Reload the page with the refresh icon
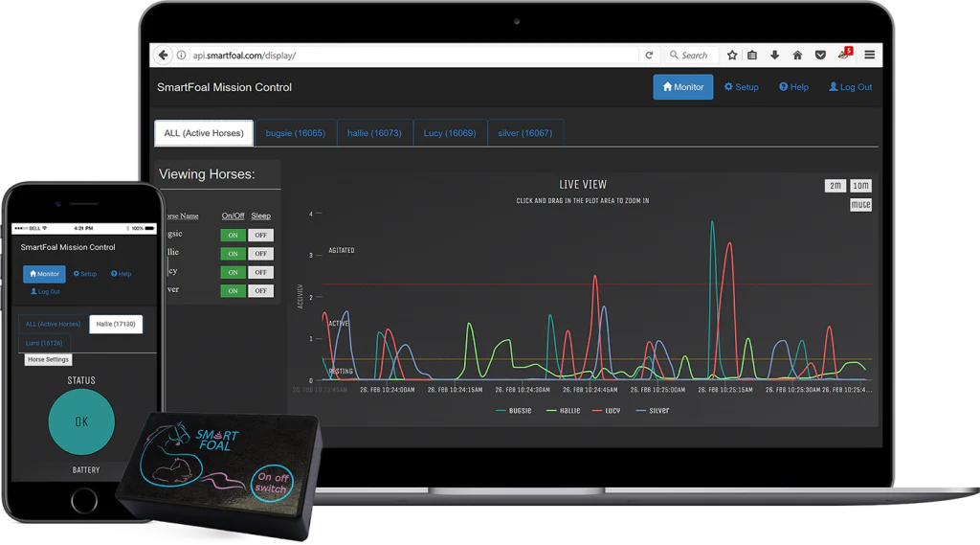980x545 pixels. [x=649, y=56]
